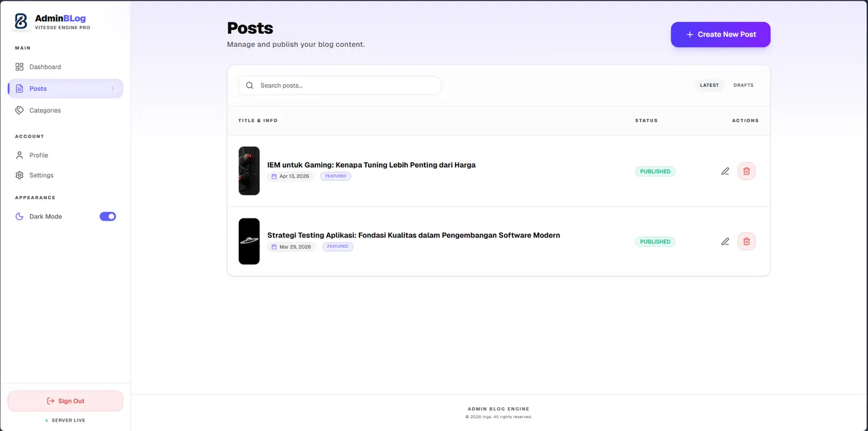
Task: Click the AdminBLog logo icon
Action: click(21, 22)
